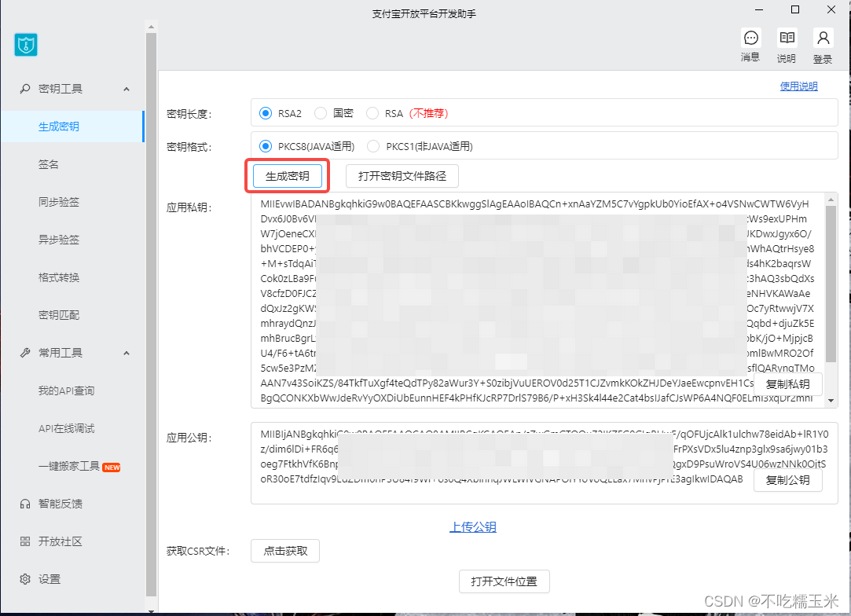This screenshot has height=616, width=851.
Task: Click 打开密钥文件路径 button
Action: coord(402,176)
